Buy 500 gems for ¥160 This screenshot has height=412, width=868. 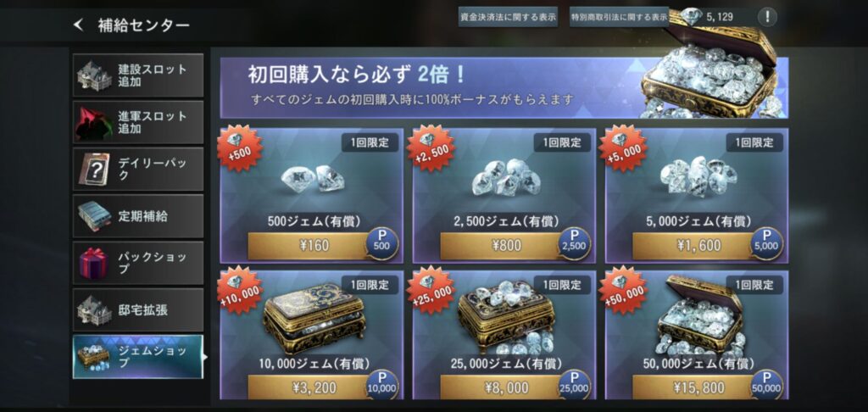click(x=314, y=246)
